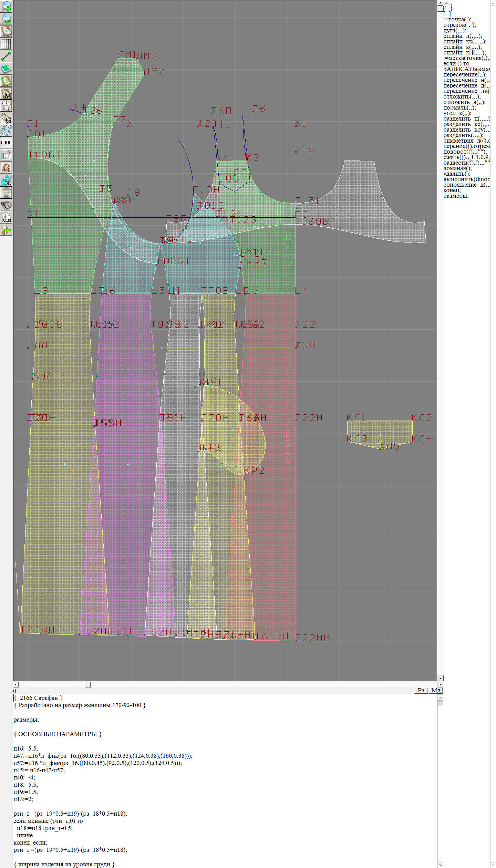Click the i_66 toolbar button
Screen dimensions: 496x868
click(6, 143)
